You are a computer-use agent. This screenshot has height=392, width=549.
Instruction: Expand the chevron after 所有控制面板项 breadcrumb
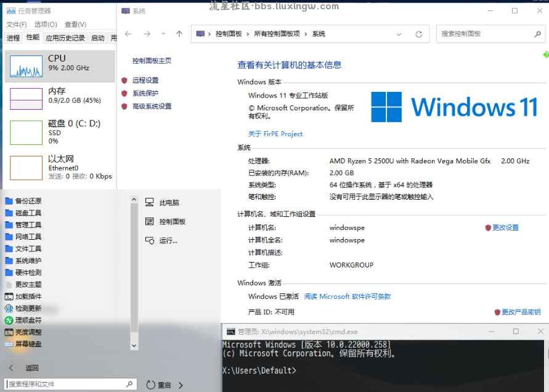coord(306,34)
